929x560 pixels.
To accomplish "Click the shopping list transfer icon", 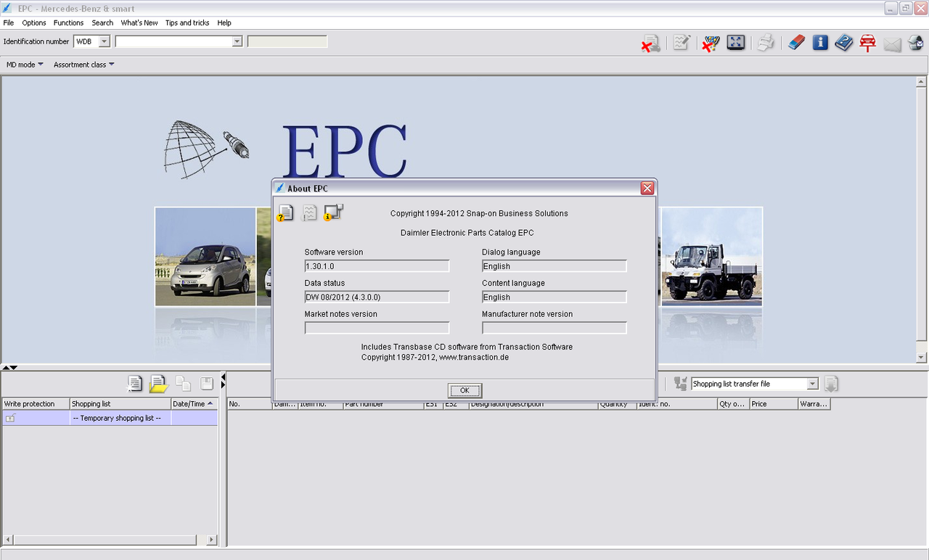I will 680,384.
